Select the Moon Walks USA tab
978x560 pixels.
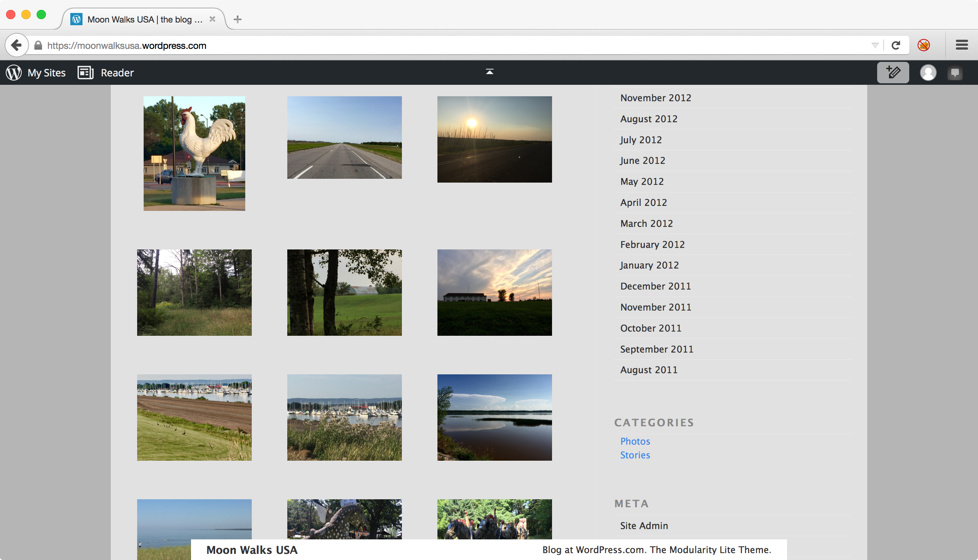point(144,19)
